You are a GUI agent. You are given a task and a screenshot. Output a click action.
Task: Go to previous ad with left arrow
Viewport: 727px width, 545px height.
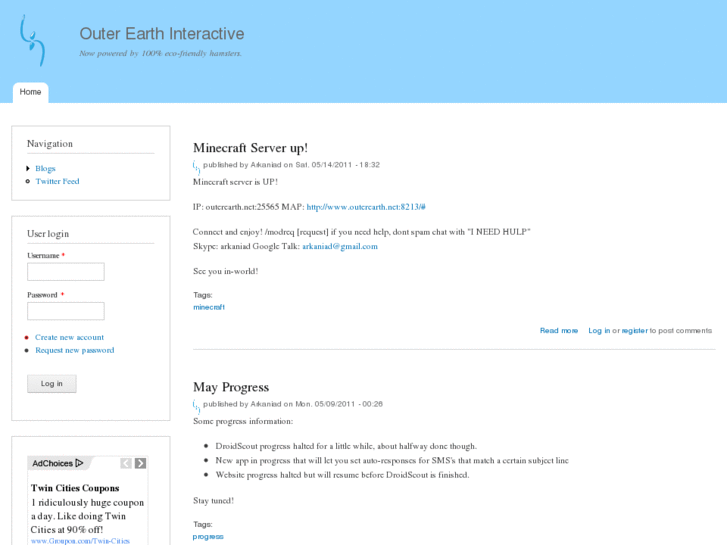click(x=126, y=463)
